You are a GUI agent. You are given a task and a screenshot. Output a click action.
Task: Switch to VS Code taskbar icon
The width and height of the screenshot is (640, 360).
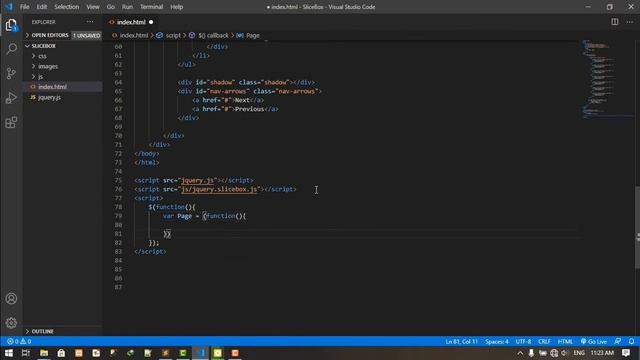(x=200, y=353)
